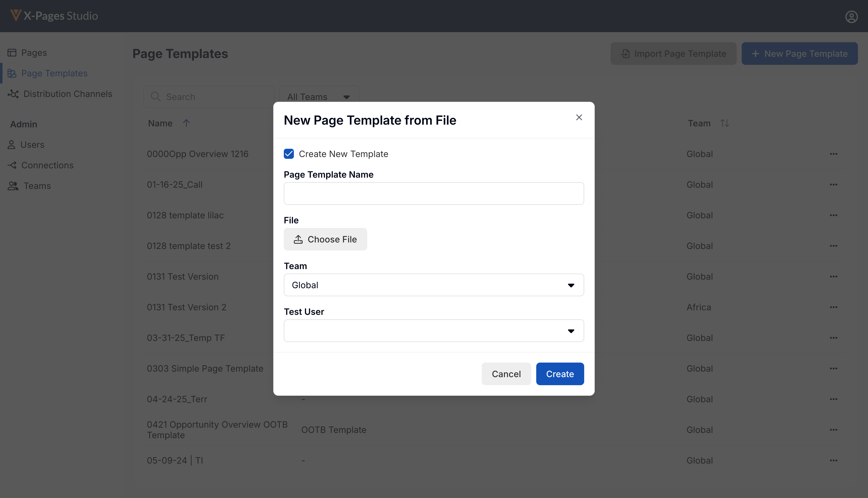Expand the All Teams filter dropdown
Screen dimensions: 868x498
319,97
